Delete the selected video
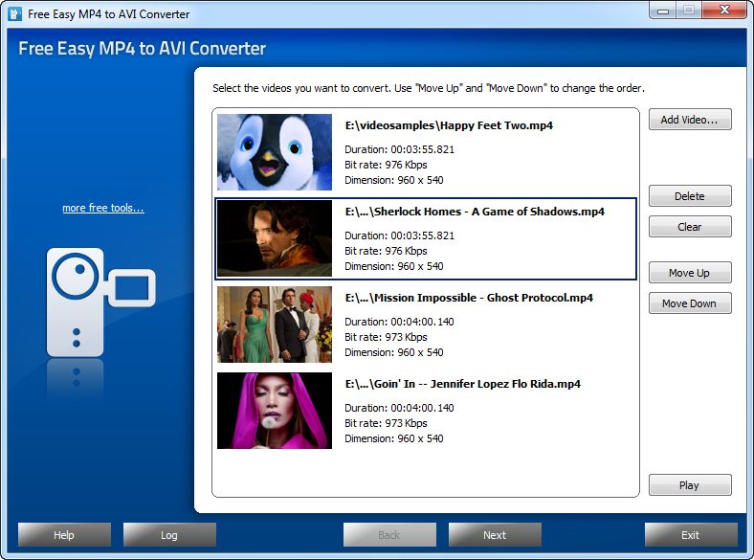Viewport: 754px width, 560px height. [x=690, y=196]
